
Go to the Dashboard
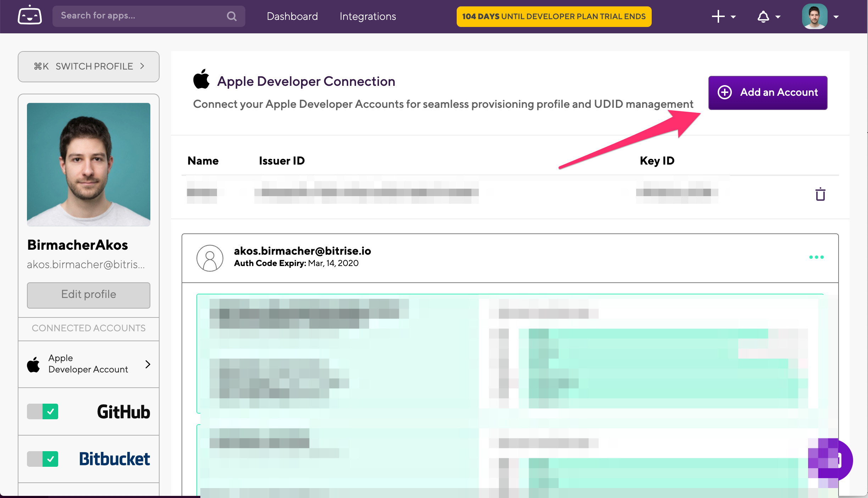pos(292,16)
